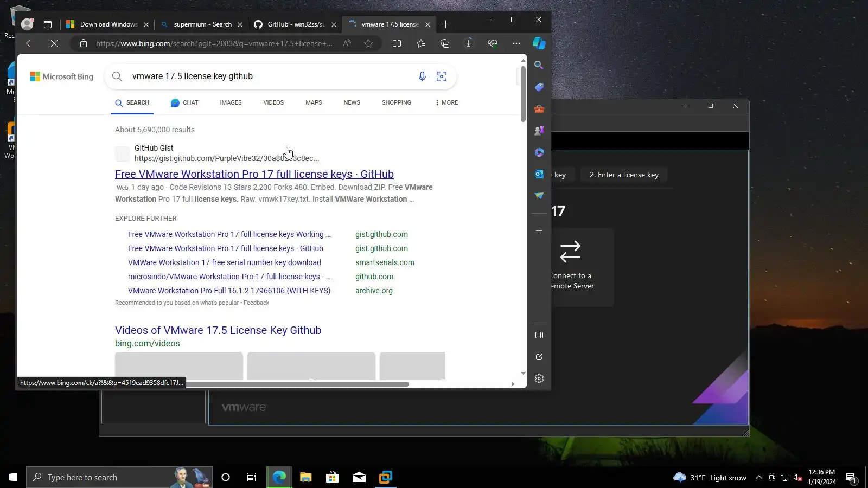Screen dimensions: 868x488
Task: View site information lock icon
Action: coord(84,43)
